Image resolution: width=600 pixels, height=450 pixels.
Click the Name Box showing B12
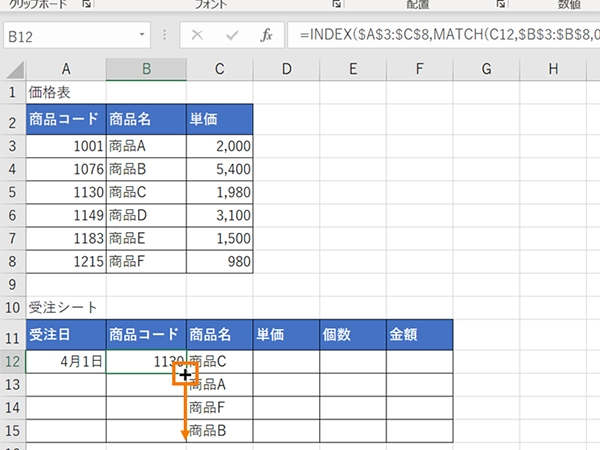click(77, 35)
